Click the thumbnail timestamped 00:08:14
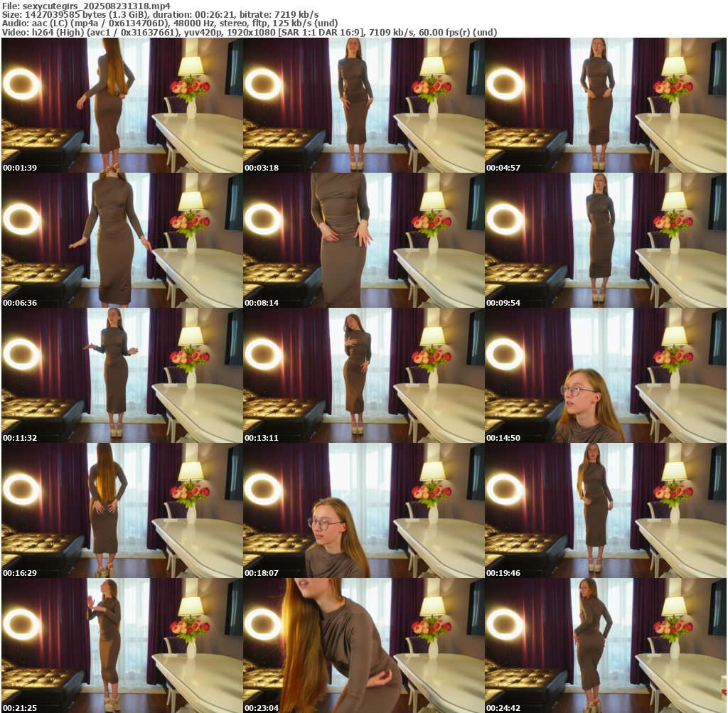The width and height of the screenshot is (728, 713). coord(363,240)
